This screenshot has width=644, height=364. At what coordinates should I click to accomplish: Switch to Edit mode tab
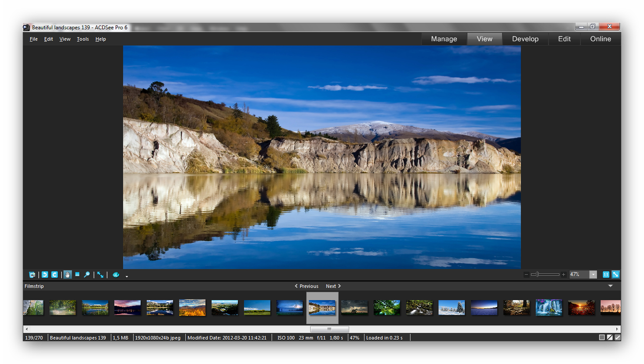tap(565, 39)
